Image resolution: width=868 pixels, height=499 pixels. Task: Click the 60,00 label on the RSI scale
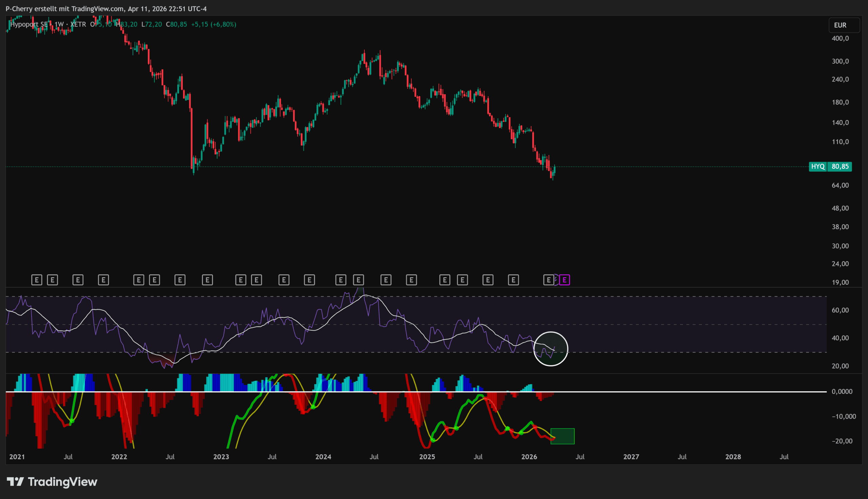[x=840, y=310]
